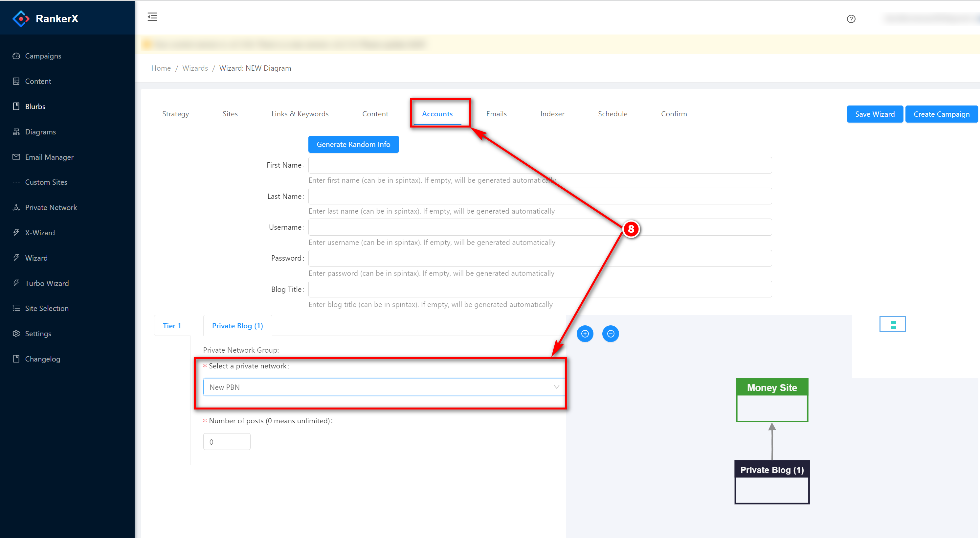Open Email Manager from the sidebar
Image resolution: width=980 pixels, height=538 pixels.
tap(49, 157)
